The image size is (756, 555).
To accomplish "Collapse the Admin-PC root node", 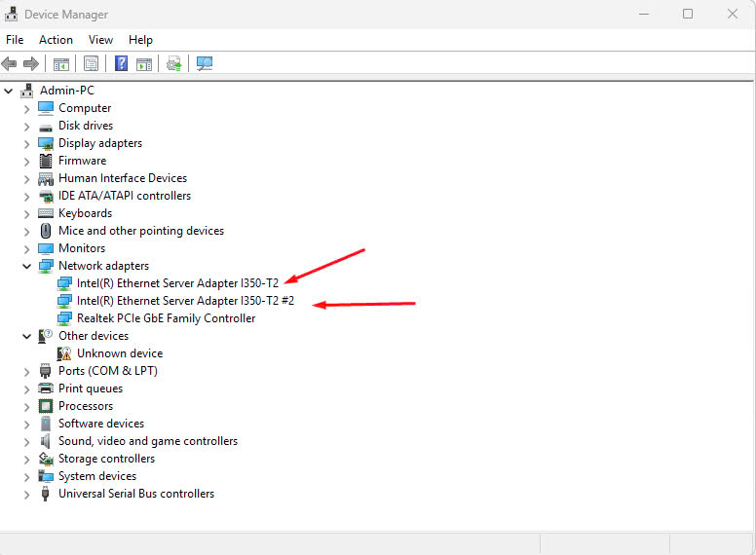I will coord(8,91).
